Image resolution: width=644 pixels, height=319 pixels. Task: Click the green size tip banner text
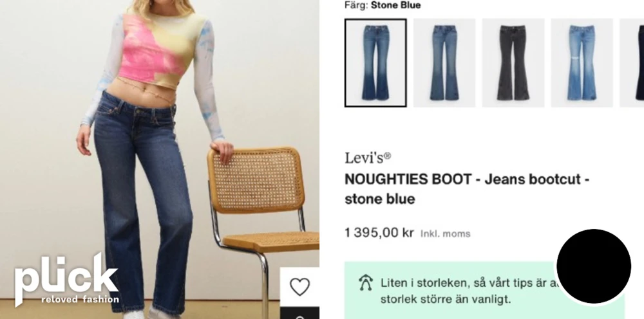click(468, 291)
